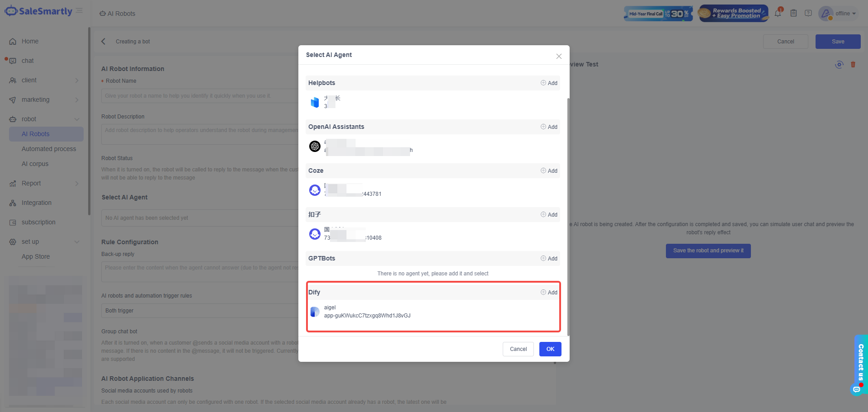Viewport: 868px width, 412px height.
Task: Select the 扣子 agent icon
Action: pos(315,234)
